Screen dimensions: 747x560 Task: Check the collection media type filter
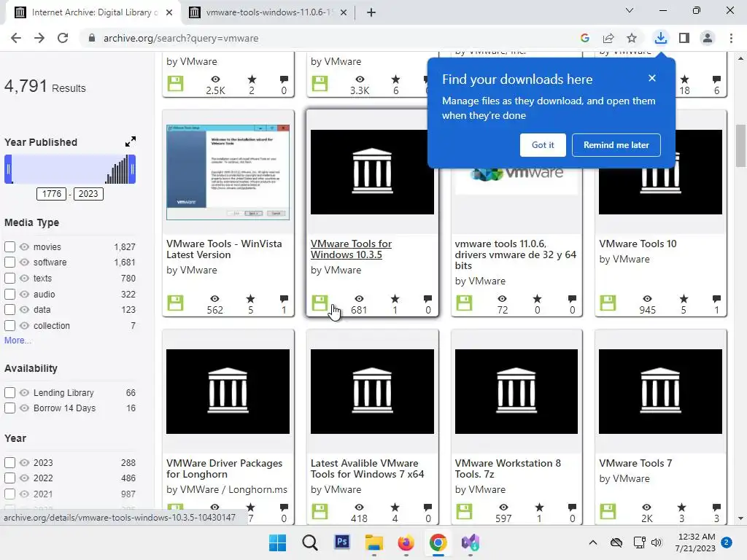tap(9, 326)
